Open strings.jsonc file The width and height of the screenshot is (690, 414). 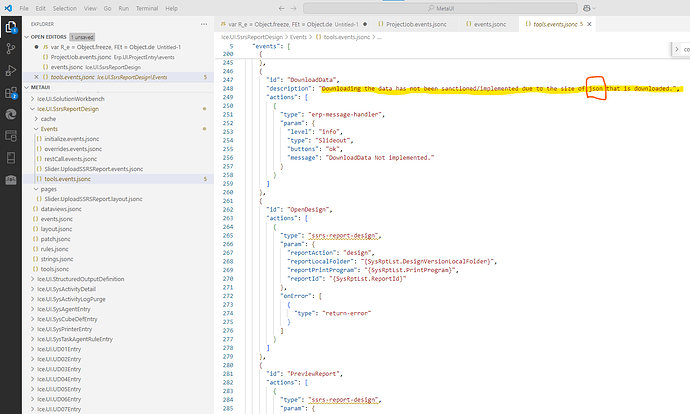point(57,259)
